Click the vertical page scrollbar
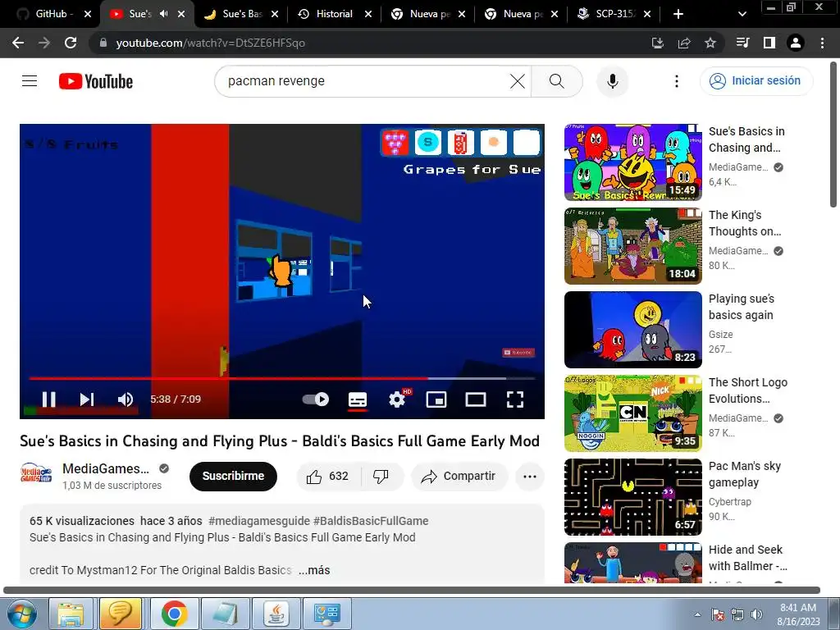The image size is (840, 630). coord(833,134)
